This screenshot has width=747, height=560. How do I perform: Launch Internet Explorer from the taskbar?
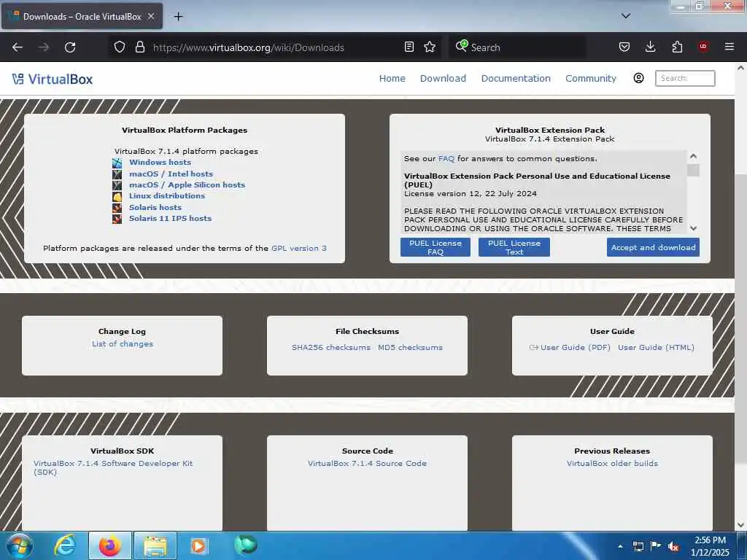pos(64,545)
